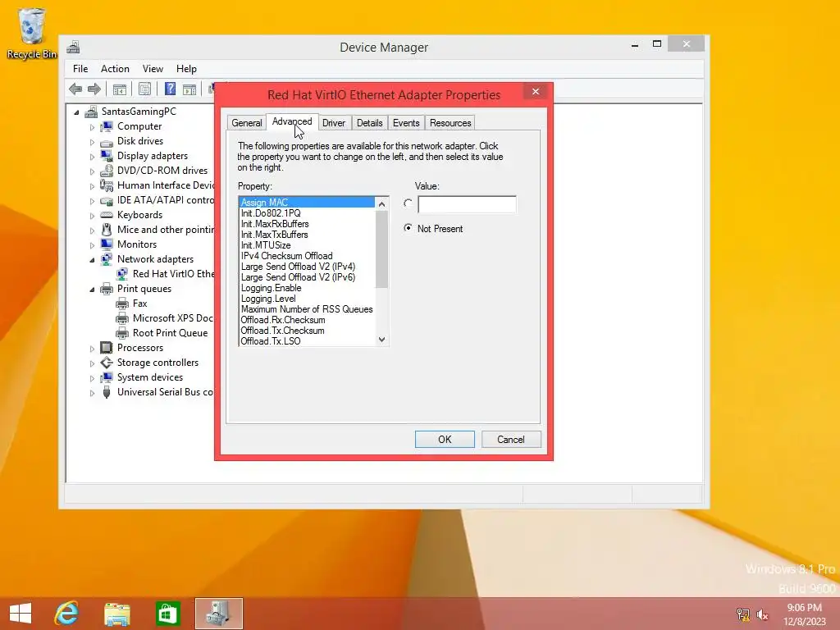The image size is (840, 630).
Task: Open the File menu
Action: [x=80, y=69]
